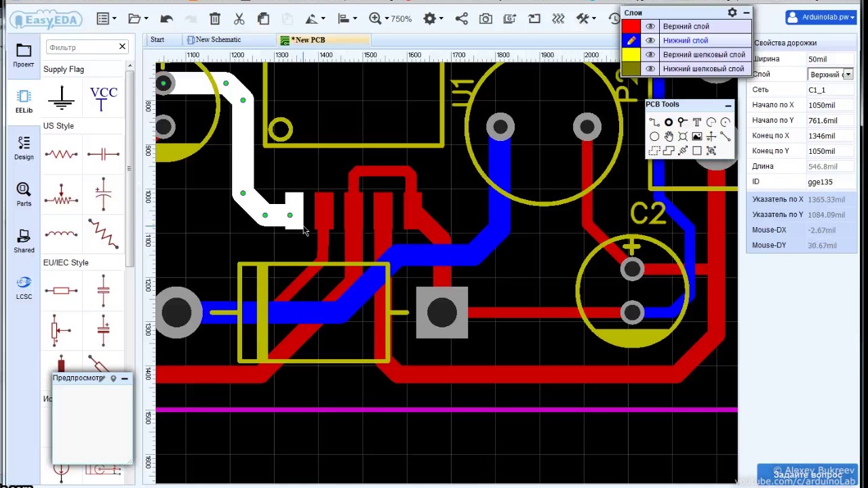Click the camera screenshot icon
This screenshot has height=488, width=868.
(486, 19)
